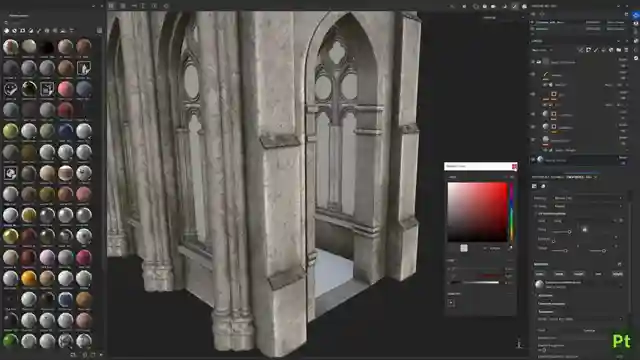Adjust the Scale slider in UV transformations
The height and width of the screenshot is (360, 640).
562,232
